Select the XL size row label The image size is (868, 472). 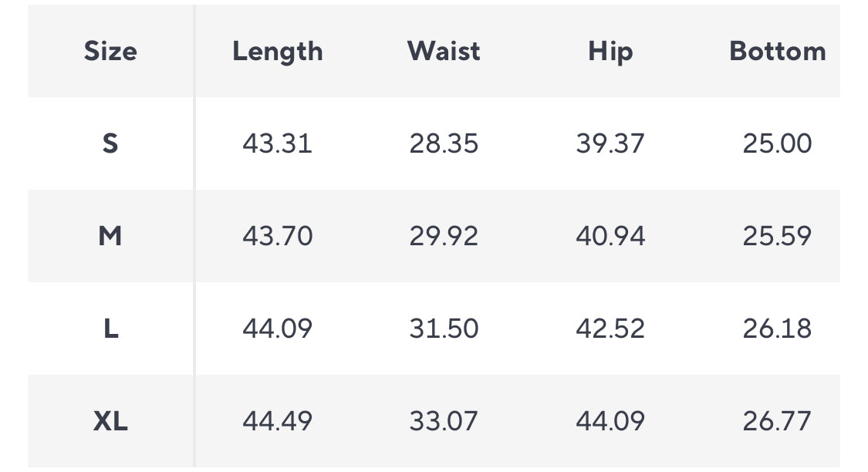click(110, 420)
